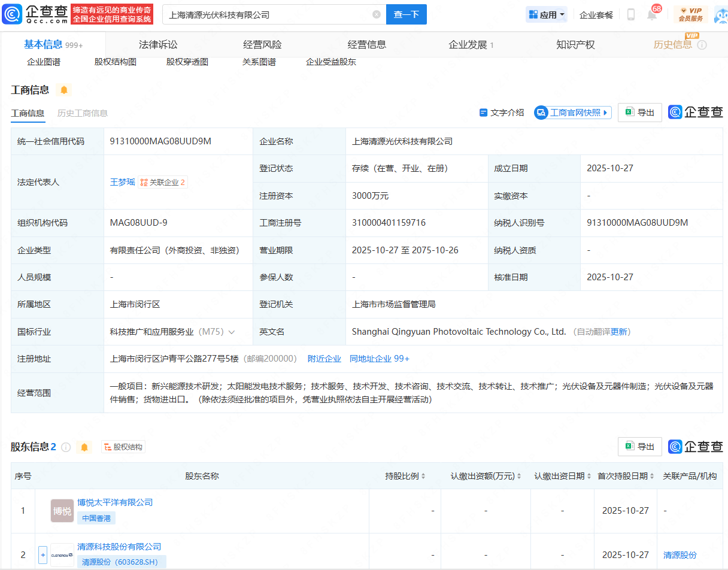
Task: Click 附近企业 link
Action: coord(324,359)
